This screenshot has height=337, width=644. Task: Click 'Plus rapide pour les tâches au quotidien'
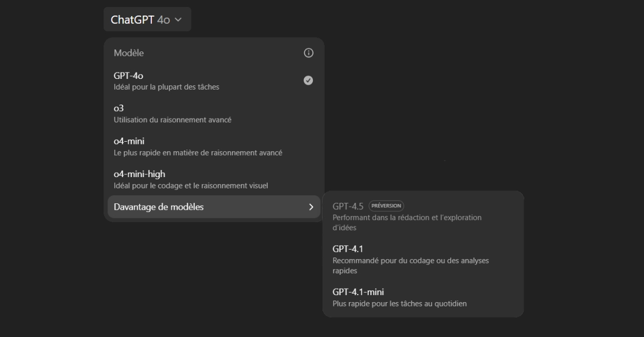399,304
